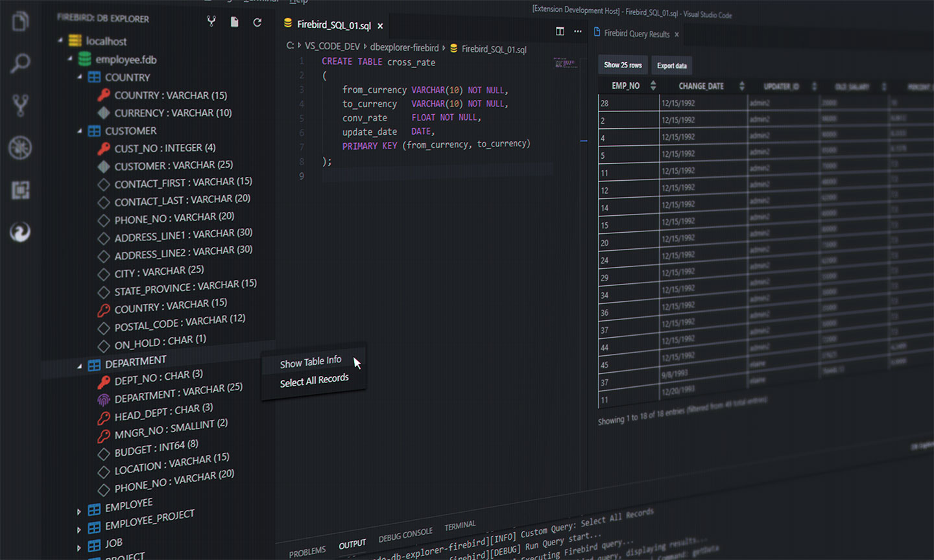
Task: Switch to the Firebird Query Results tab
Action: [636, 34]
